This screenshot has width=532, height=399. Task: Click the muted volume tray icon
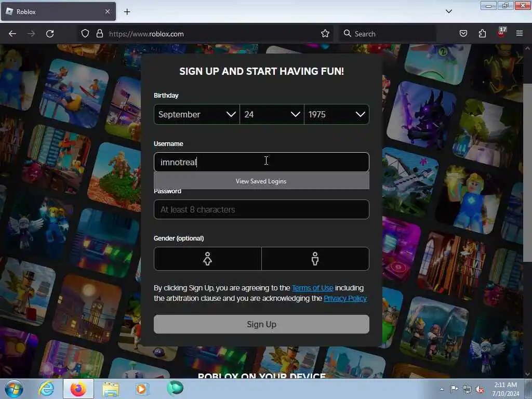point(480,390)
